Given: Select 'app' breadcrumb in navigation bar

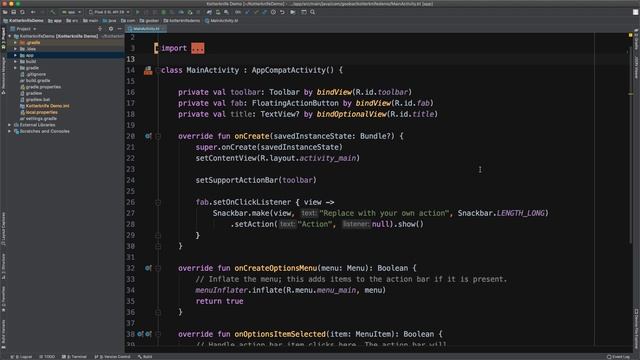Looking at the screenshot, I should tap(54, 20).
